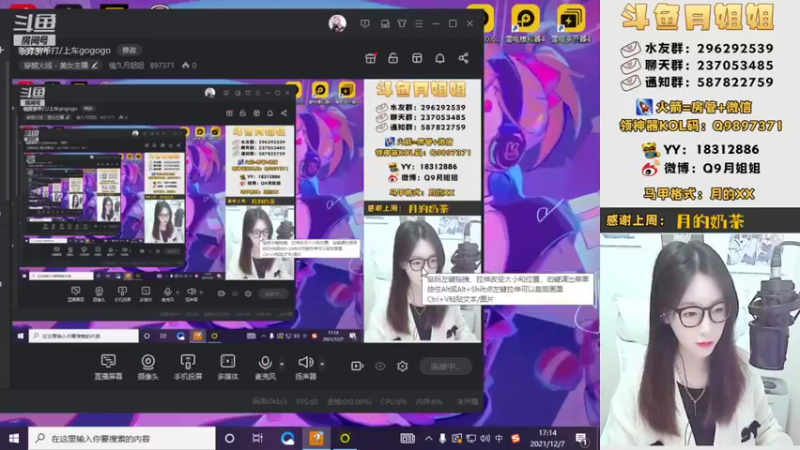This screenshot has width=800, height=450.
Task: Focus the Windows taskbar search box
Action: pyautogui.click(x=121, y=438)
